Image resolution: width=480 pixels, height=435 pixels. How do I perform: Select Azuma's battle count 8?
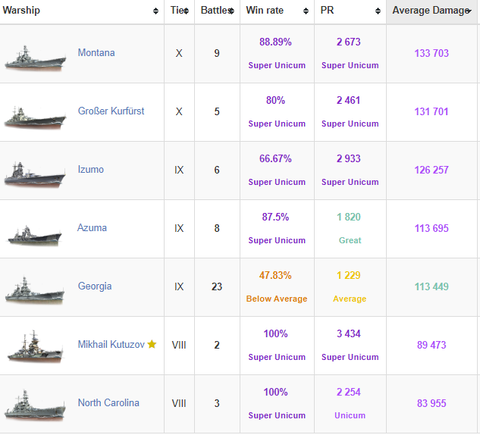[217, 228]
